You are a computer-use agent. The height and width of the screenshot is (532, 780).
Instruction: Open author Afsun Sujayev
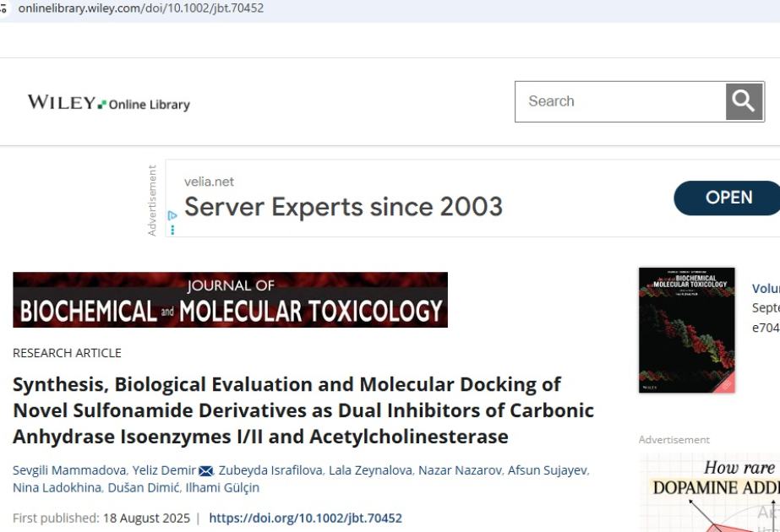548,470
